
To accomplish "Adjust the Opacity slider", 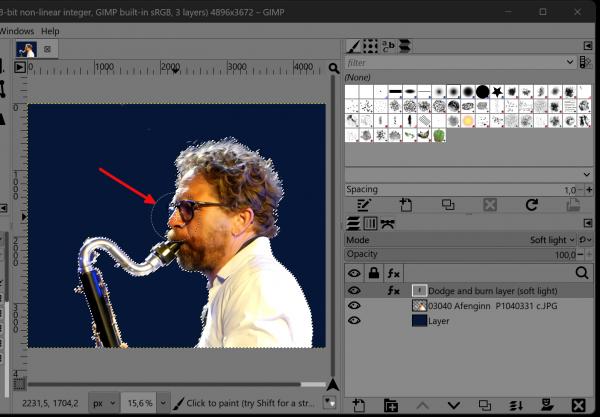I will pos(460,254).
